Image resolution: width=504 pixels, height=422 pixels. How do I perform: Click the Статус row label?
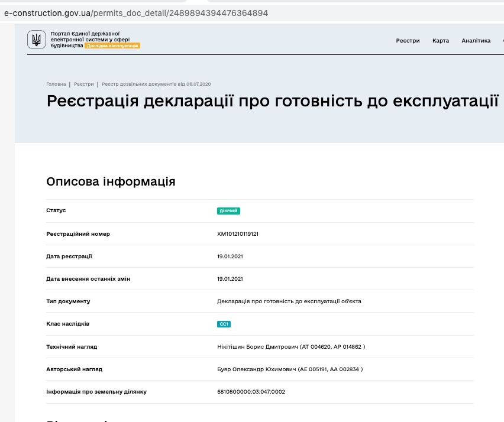pyautogui.click(x=56, y=210)
